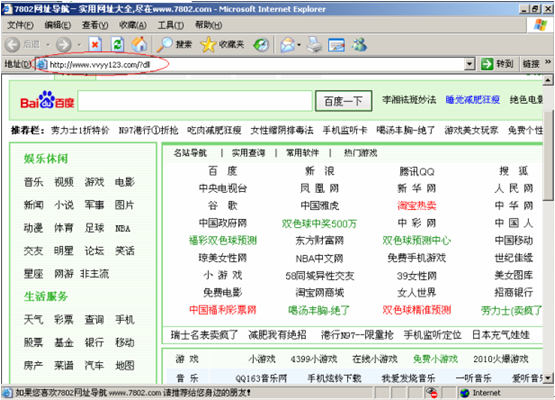Switch to the 热门游戏 tab

(x=360, y=153)
